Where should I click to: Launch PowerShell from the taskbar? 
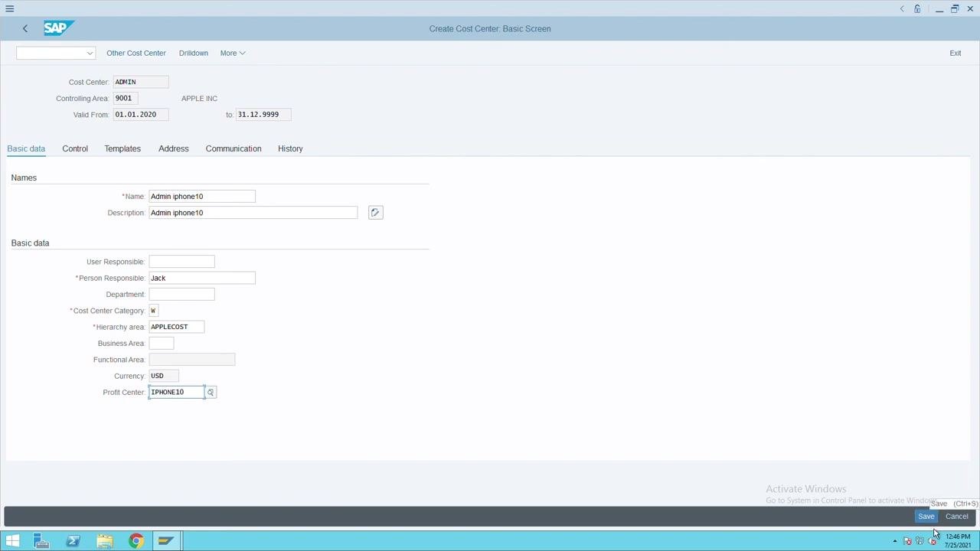click(x=73, y=541)
